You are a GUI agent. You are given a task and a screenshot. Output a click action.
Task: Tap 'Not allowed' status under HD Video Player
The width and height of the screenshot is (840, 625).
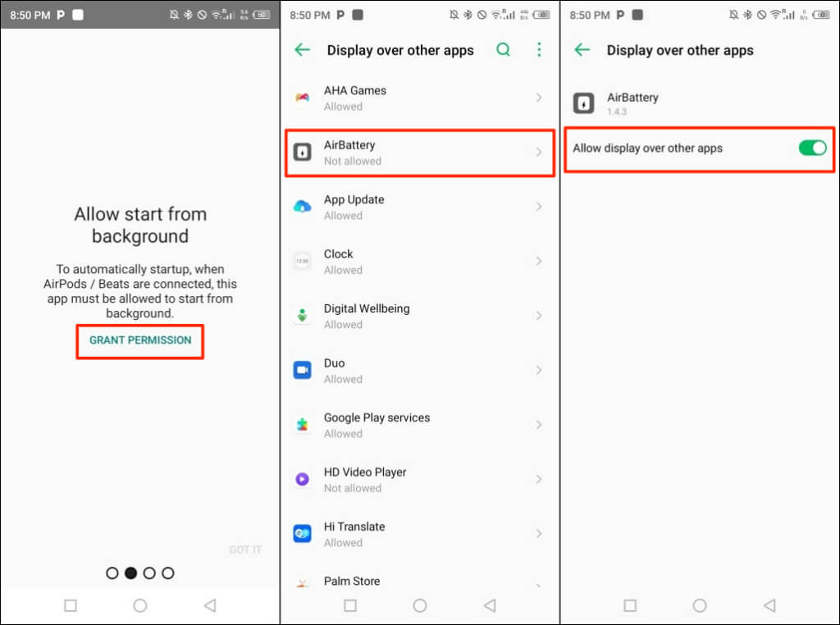point(353,488)
